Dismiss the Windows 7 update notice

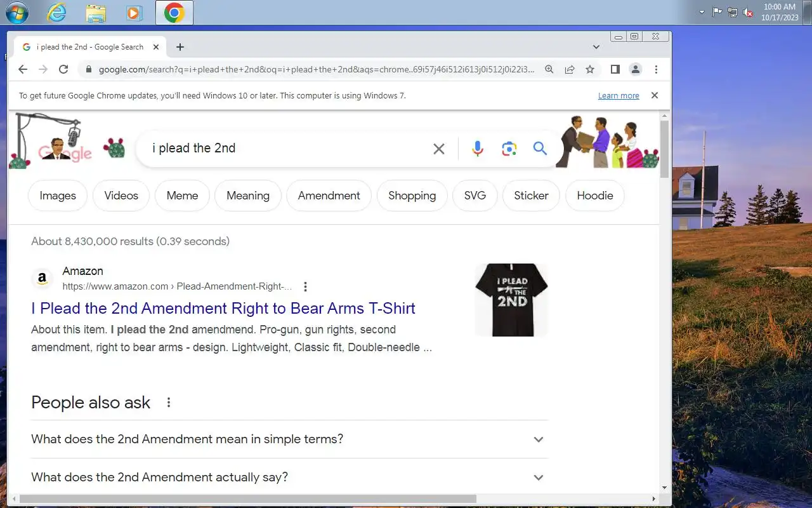point(655,95)
